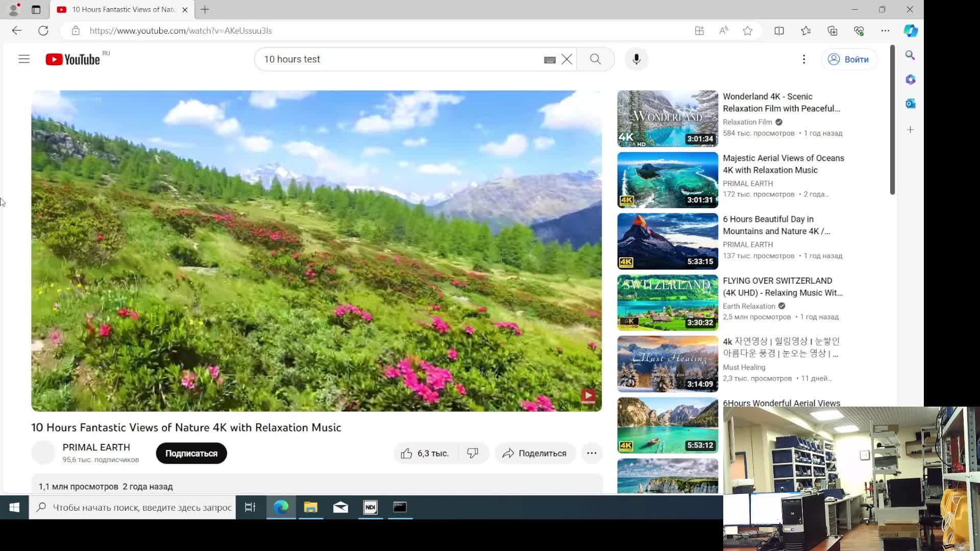Open the YouTube settings three-dot menu
980x551 pixels.
tap(804, 59)
